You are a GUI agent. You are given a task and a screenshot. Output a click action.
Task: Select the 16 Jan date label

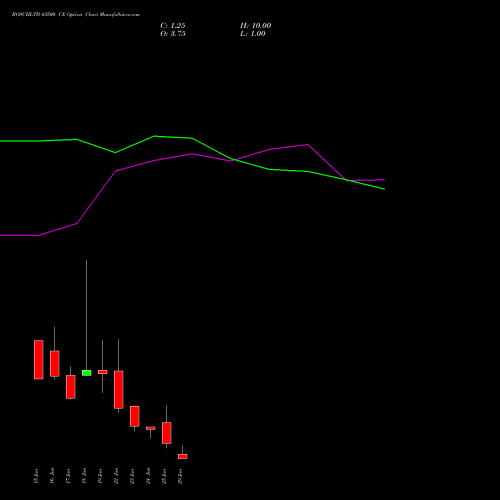(52, 476)
